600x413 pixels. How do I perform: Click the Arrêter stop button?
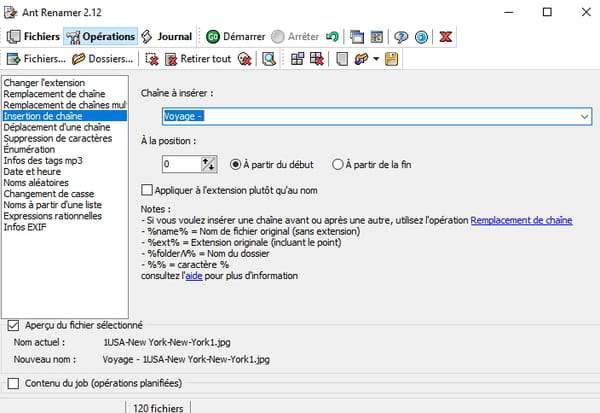pyautogui.click(x=295, y=37)
